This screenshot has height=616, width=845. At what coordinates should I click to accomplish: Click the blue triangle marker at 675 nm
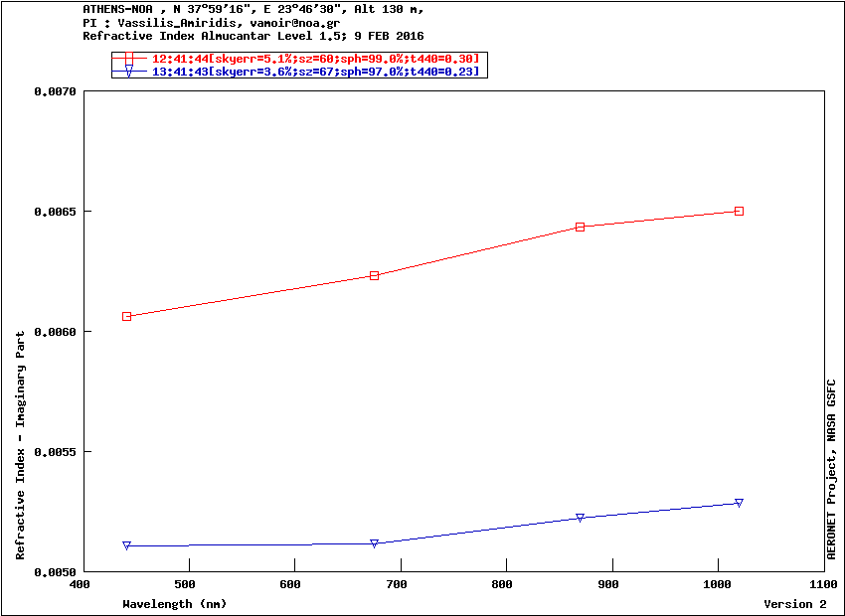(375, 543)
